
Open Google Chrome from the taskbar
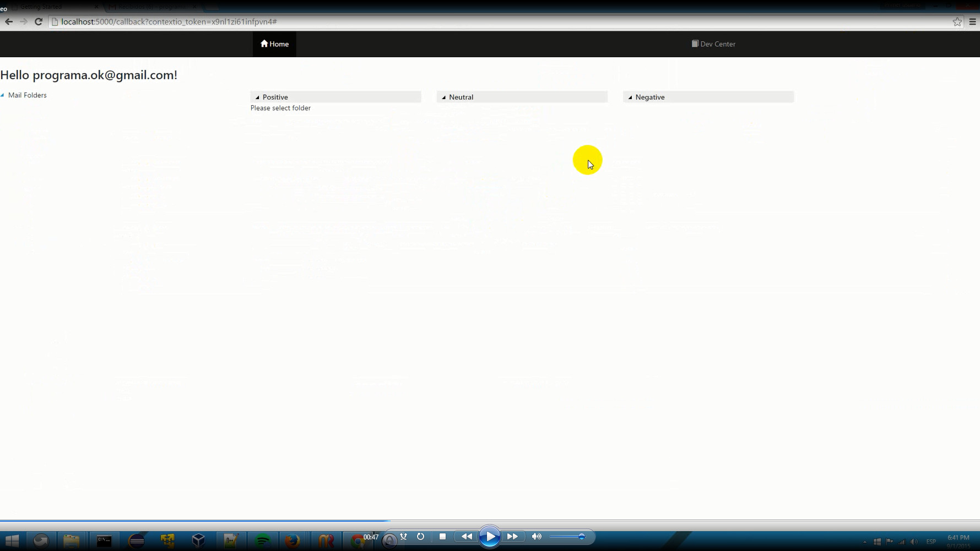(x=357, y=542)
